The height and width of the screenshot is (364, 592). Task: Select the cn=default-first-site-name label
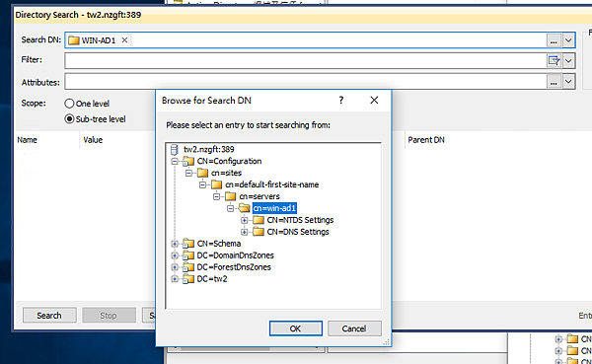point(272,184)
